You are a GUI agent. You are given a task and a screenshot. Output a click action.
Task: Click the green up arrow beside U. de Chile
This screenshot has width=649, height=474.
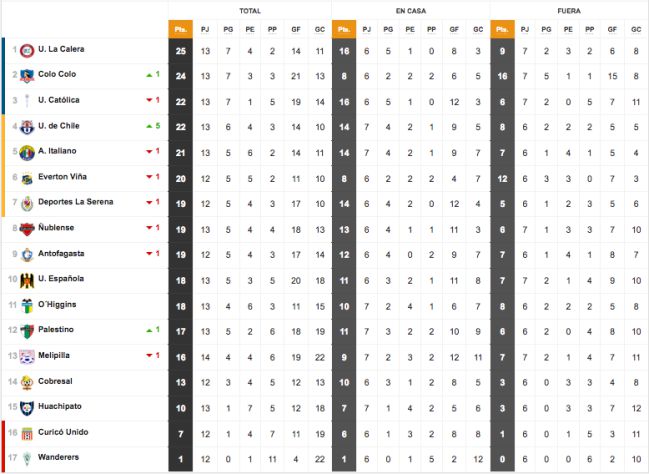click(148, 126)
